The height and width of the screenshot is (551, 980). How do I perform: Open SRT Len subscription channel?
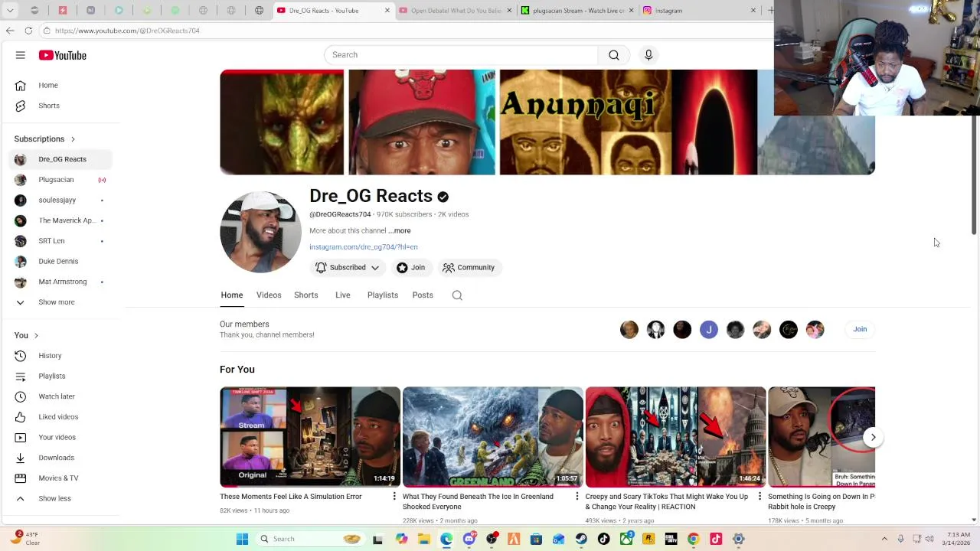pyautogui.click(x=61, y=241)
